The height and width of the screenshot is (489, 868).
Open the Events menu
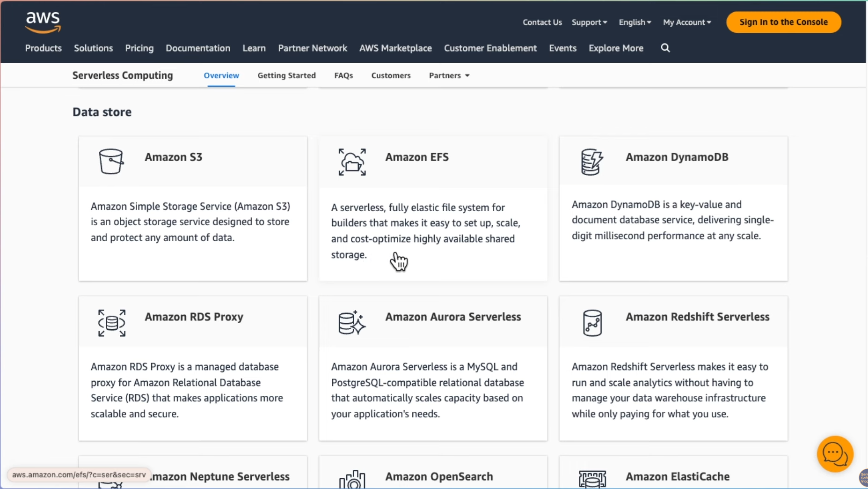click(x=562, y=48)
